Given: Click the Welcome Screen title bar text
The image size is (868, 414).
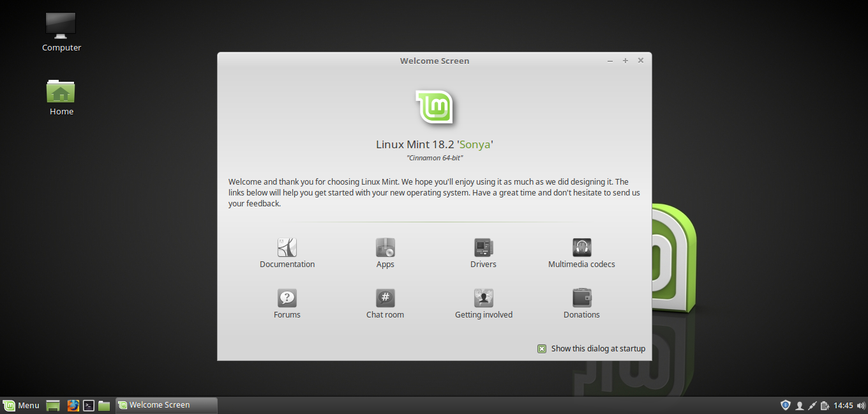Looking at the screenshot, I should [x=435, y=61].
